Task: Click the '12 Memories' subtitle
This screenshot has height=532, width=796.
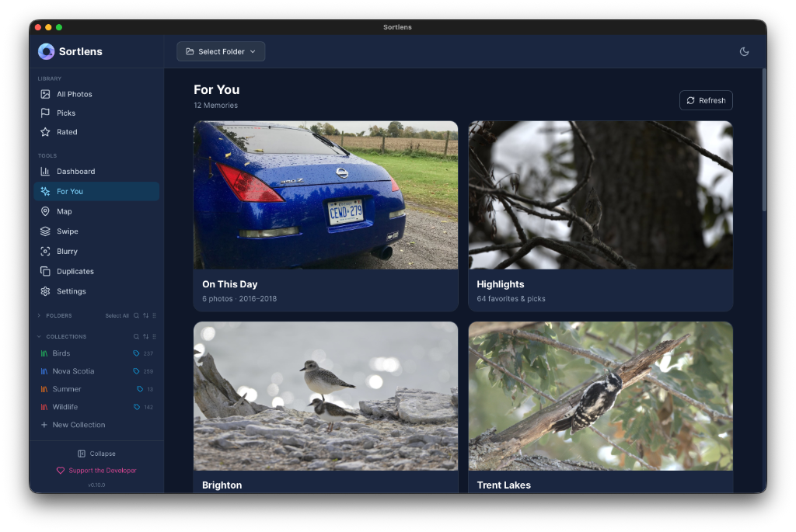Action: point(216,106)
